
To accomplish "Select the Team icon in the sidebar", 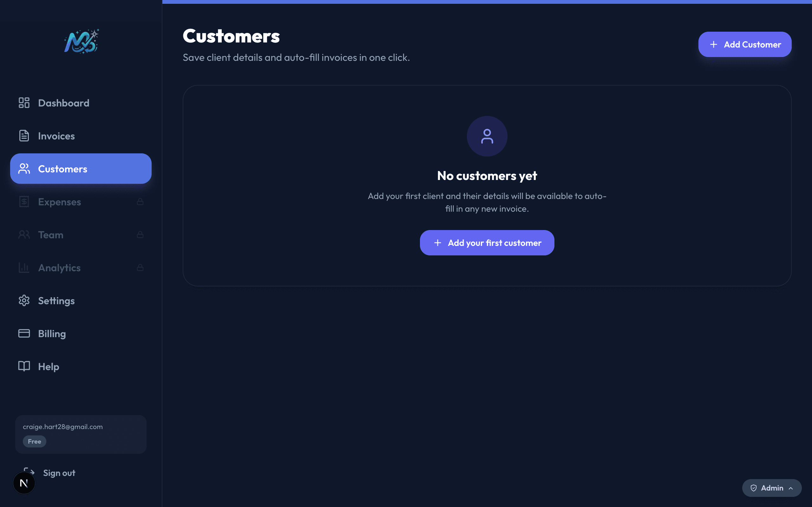I will click(24, 234).
